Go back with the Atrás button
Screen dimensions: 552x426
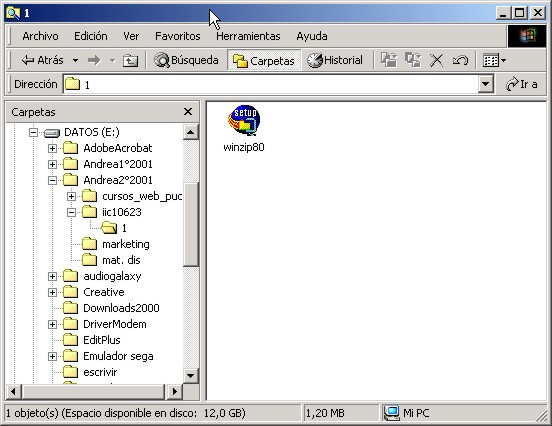tap(43, 60)
